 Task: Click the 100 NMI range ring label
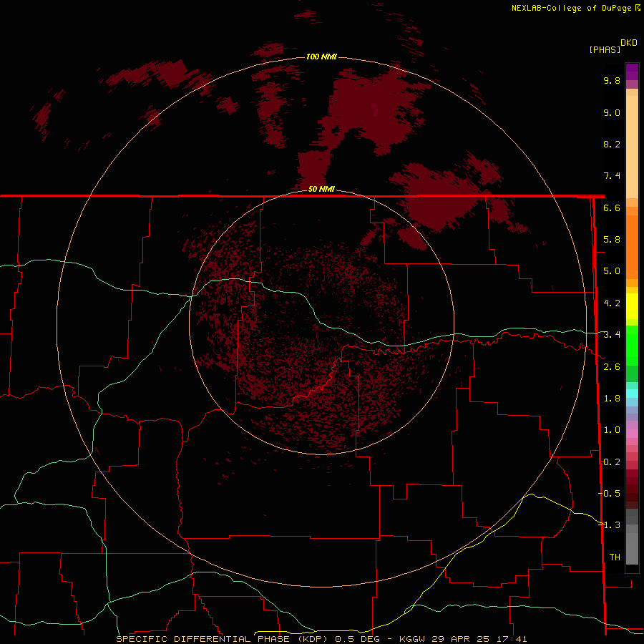click(321, 57)
